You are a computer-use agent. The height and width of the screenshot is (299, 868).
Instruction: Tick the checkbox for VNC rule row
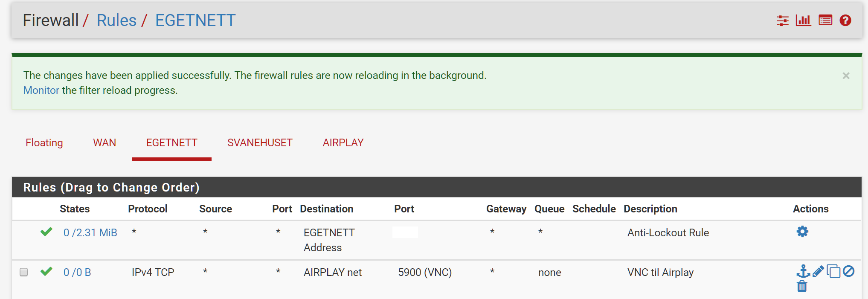[x=24, y=272]
